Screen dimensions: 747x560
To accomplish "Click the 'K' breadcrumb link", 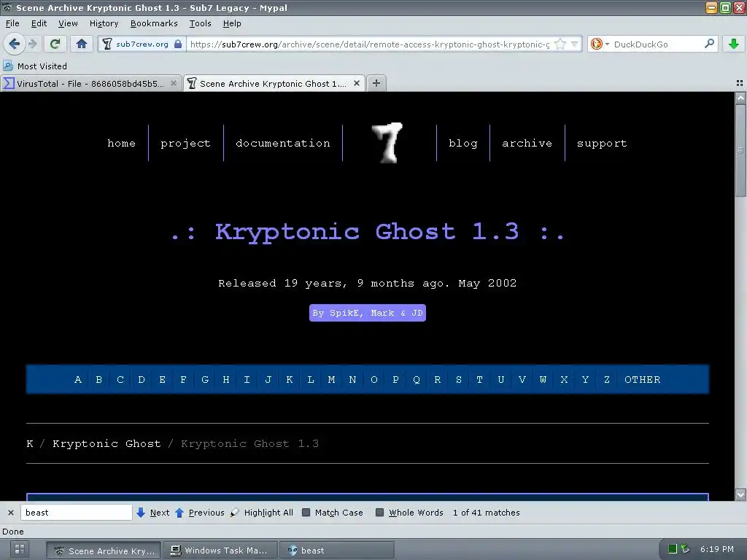I will click(30, 444).
